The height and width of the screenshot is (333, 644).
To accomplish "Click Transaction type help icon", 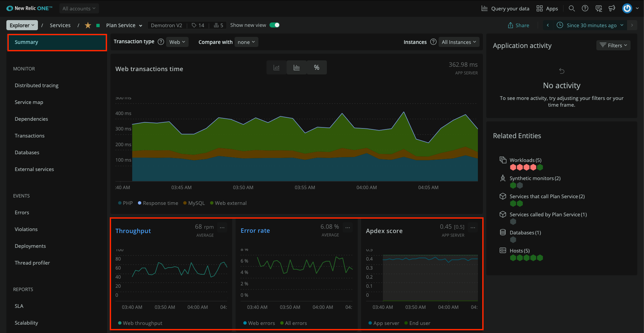I will click(161, 42).
